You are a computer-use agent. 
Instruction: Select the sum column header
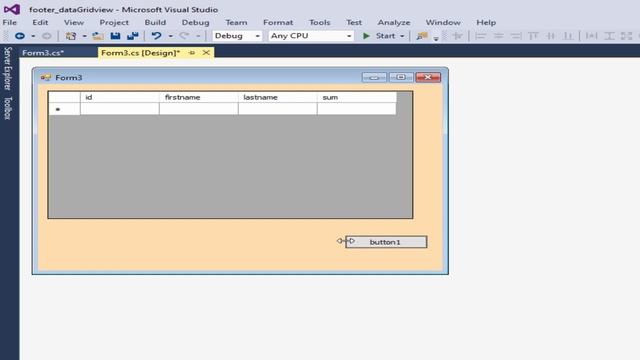pyautogui.click(x=357, y=97)
